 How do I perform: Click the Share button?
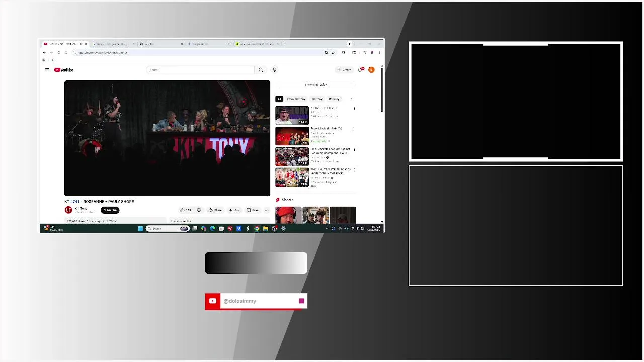(x=215, y=210)
